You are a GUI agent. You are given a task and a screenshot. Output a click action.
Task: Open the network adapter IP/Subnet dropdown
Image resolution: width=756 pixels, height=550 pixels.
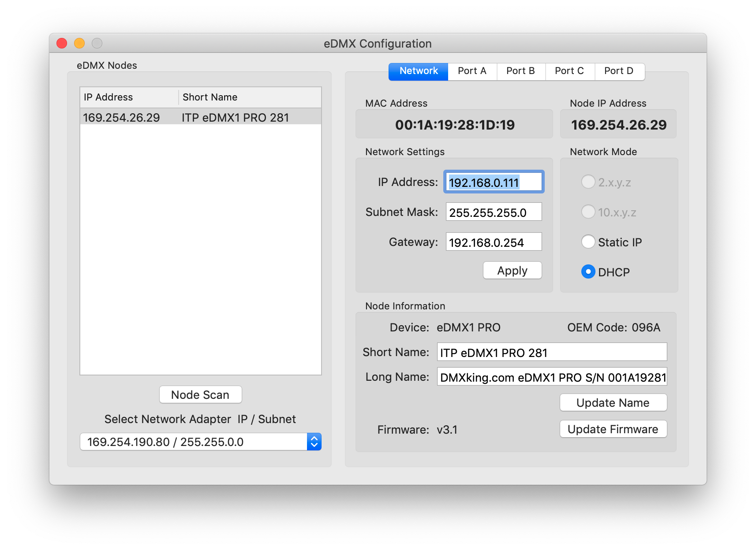(x=201, y=442)
